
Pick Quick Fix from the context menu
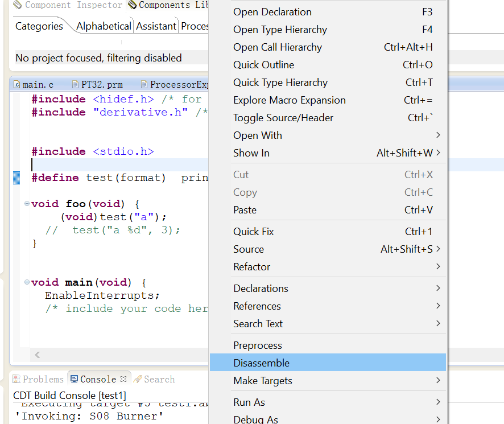click(254, 232)
